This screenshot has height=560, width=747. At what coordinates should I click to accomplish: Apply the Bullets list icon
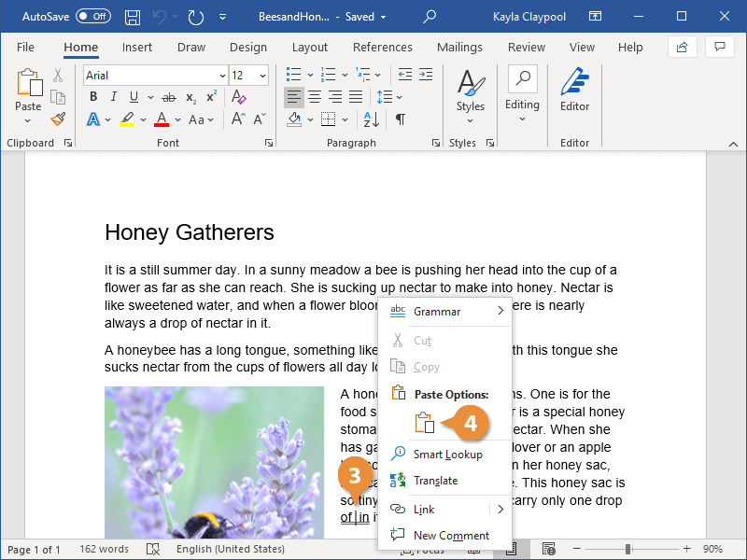coord(294,75)
